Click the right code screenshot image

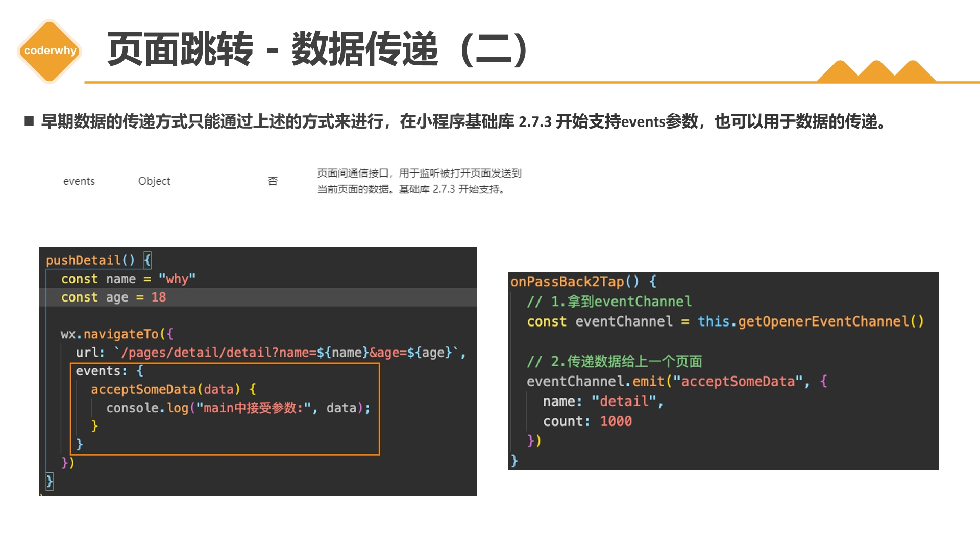pyautogui.click(x=723, y=371)
